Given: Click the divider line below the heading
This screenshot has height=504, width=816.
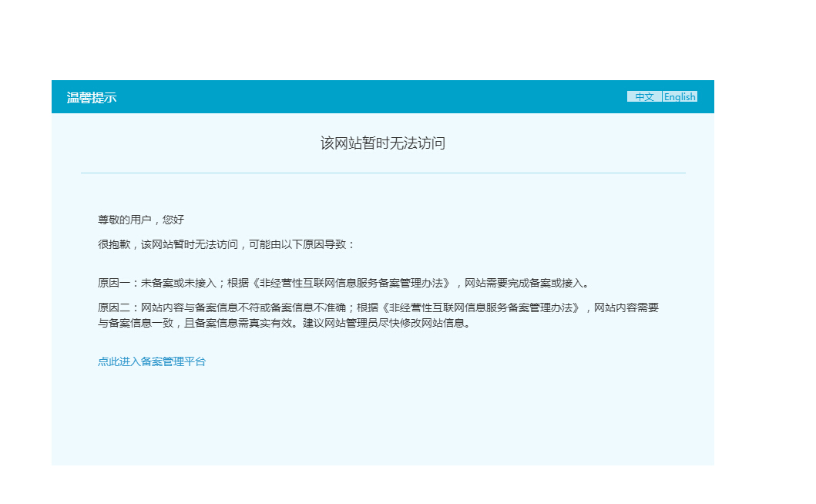Looking at the screenshot, I should (383, 173).
